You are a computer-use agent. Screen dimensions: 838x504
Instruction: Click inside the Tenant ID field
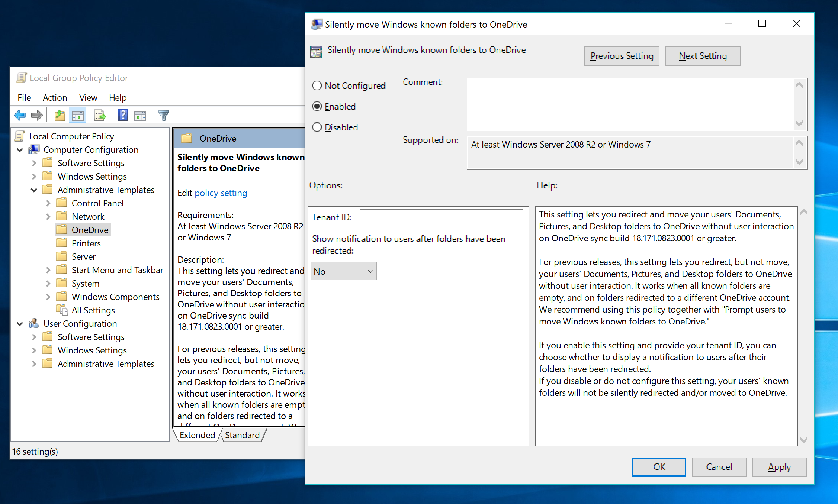point(441,217)
